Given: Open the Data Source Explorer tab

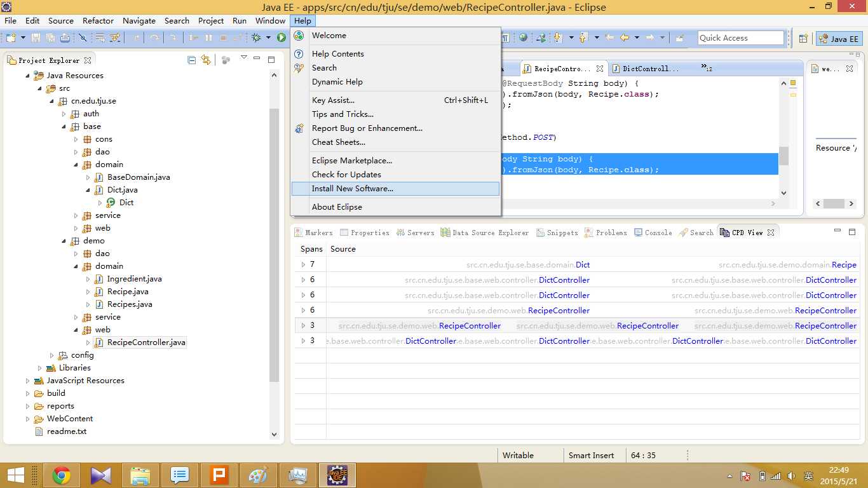Looking at the screenshot, I should pos(485,233).
